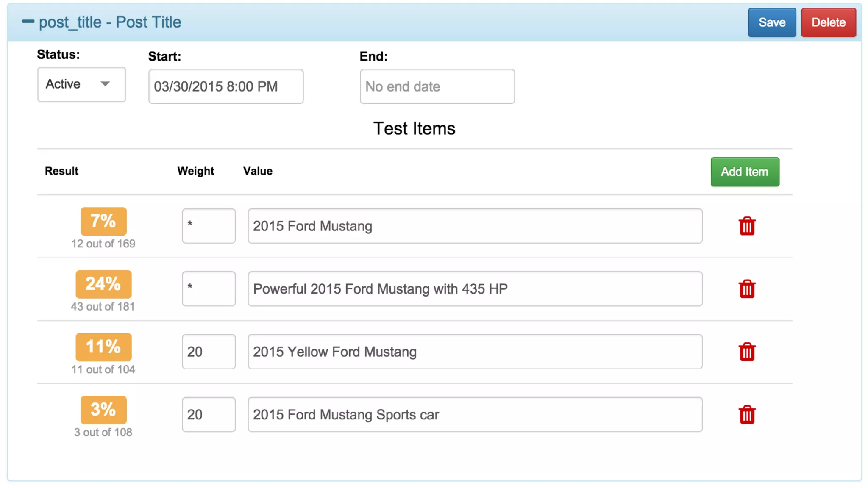Click the No end date field
The width and height of the screenshot is (868, 488).
(x=437, y=86)
